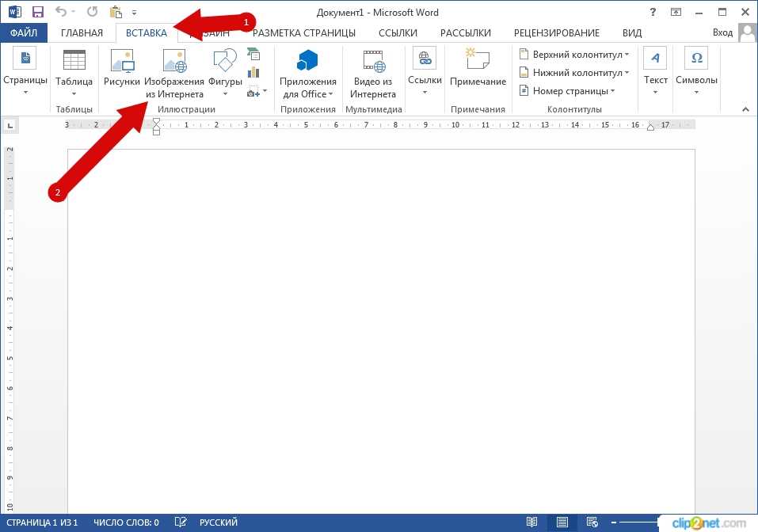This screenshot has height=532, width=758.
Task: Open the ФАЙЛ tab
Action: [24, 33]
